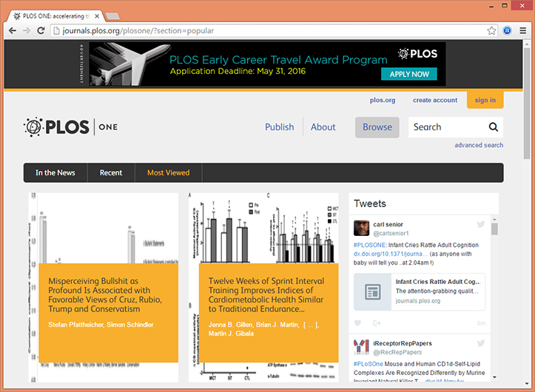Click the PLOS Early Career Travel Award banner title
Viewport: 535px width, 392px height.
click(x=278, y=60)
